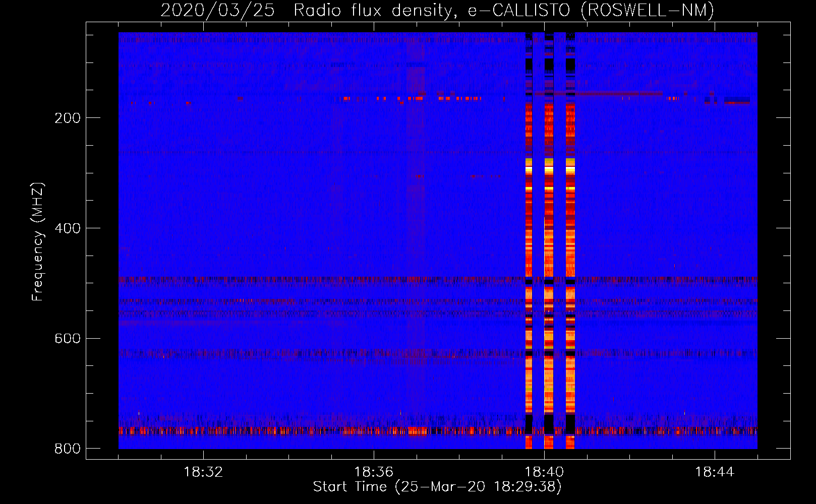Viewport: 816px width, 504px height.
Task: Select the 18:32 time tick label
Action: (203, 472)
